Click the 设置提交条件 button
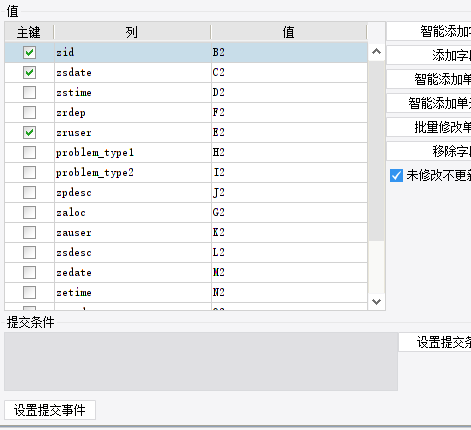This screenshot has height=430, width=471. coord(435,342)
